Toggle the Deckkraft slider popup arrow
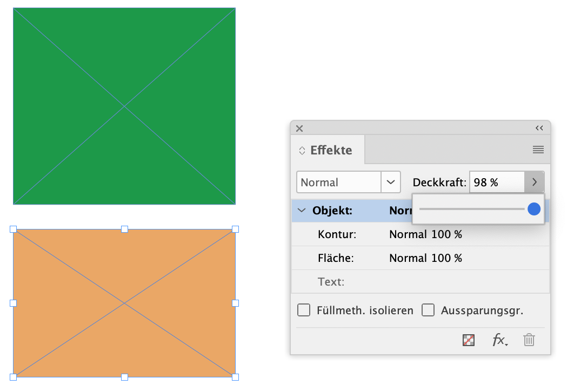The height and width of the screenshot is (392, 574). point(534,183)
